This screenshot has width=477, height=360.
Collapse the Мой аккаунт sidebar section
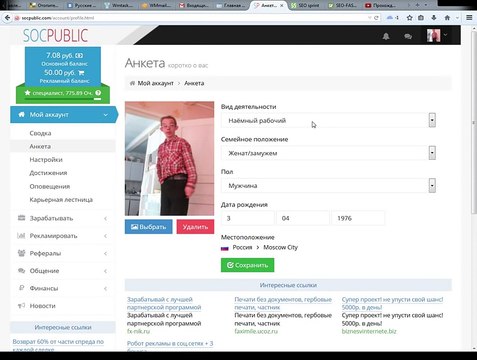coord(63,115)
